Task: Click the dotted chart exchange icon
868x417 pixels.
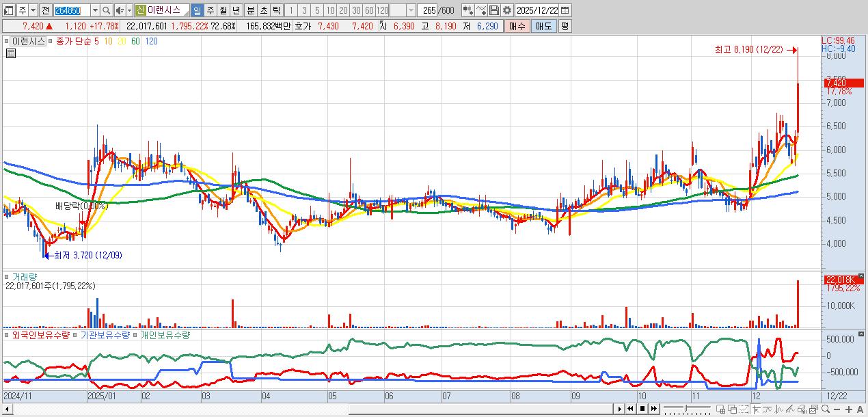Action: click(x=744, y=409)
